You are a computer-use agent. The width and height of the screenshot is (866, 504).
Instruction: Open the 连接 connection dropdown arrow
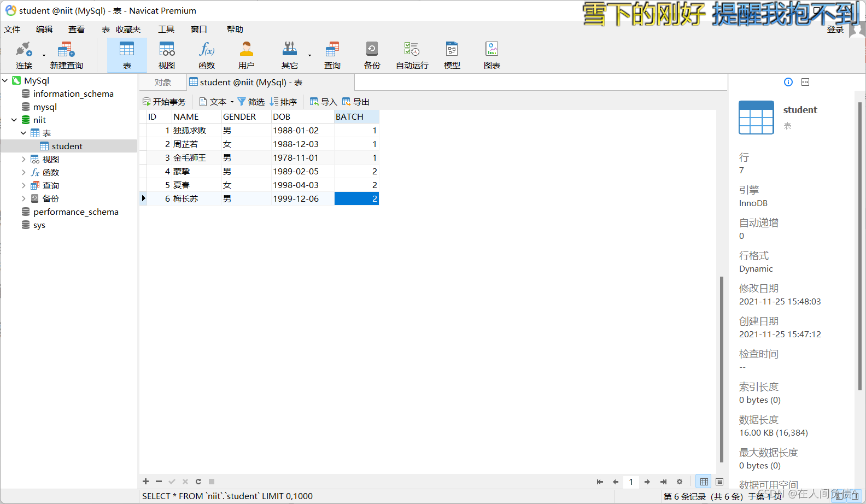click(44, 55)
